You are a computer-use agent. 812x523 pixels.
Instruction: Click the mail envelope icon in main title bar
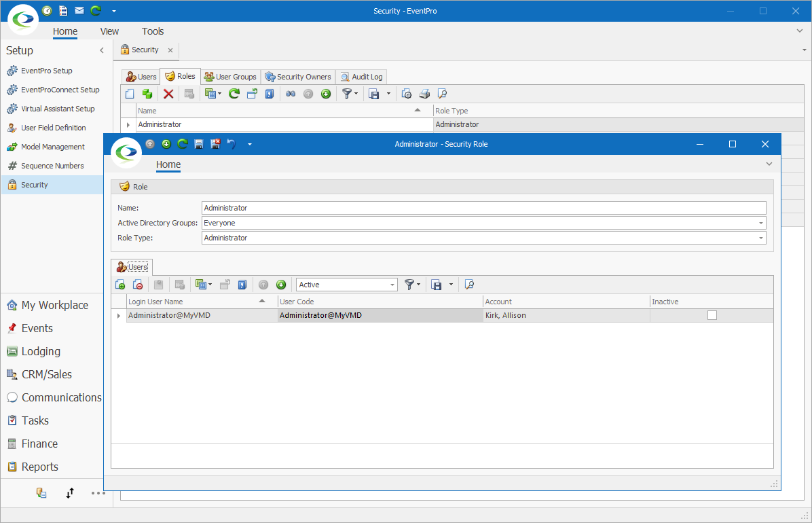point(79,10)
